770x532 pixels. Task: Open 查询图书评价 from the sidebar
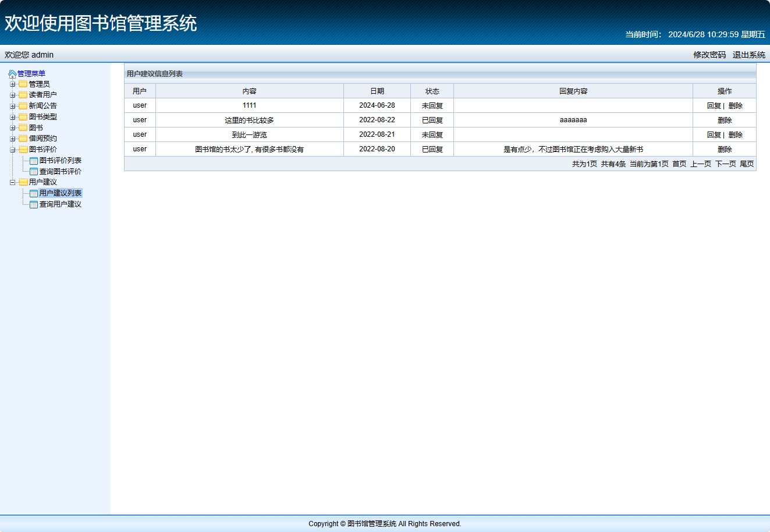tap(61, 172)
